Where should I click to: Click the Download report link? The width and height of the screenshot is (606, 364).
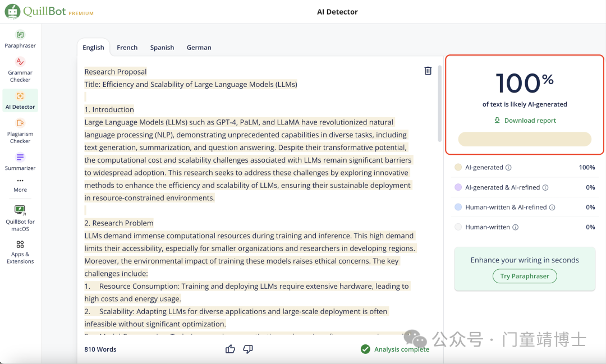click(x=530, y=121)
